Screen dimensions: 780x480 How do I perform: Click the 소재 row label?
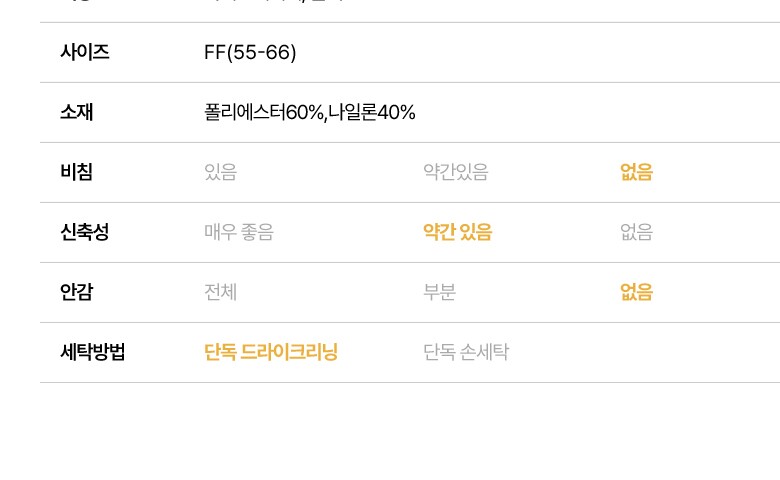(76, 112)
